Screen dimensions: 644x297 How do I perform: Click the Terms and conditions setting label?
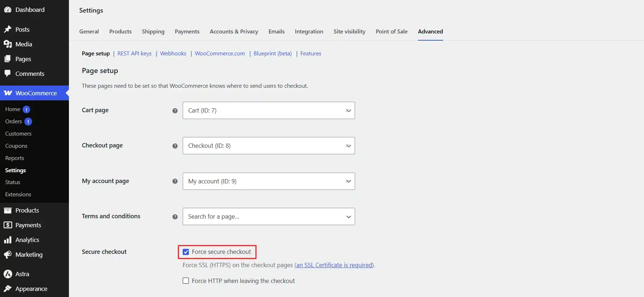(x=111, y=216)
